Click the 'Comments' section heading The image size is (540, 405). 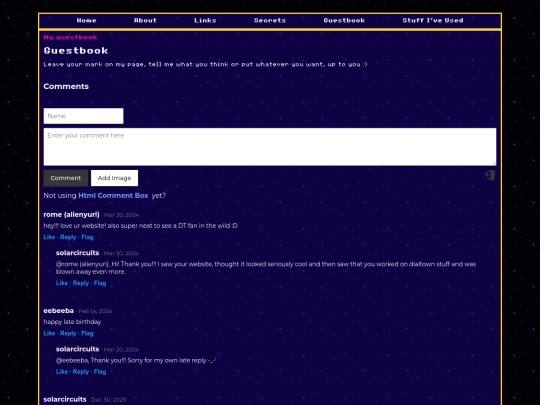[66, 86]
